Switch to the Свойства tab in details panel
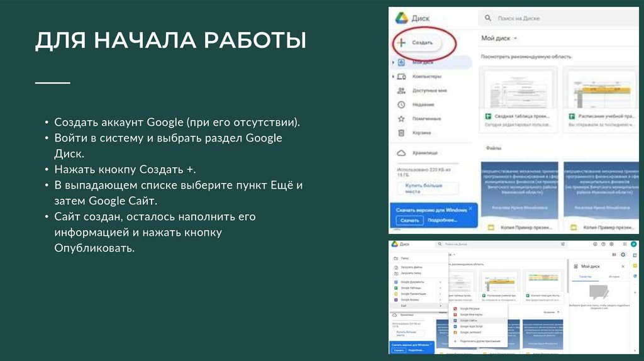Viewport: 644px width, 361px height. (x=586, y=276)
